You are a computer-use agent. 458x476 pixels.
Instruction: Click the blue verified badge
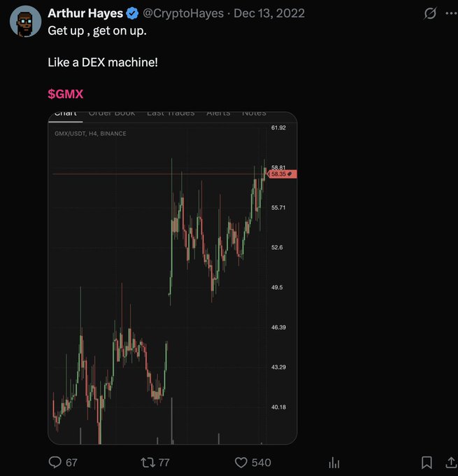(132, 13)
